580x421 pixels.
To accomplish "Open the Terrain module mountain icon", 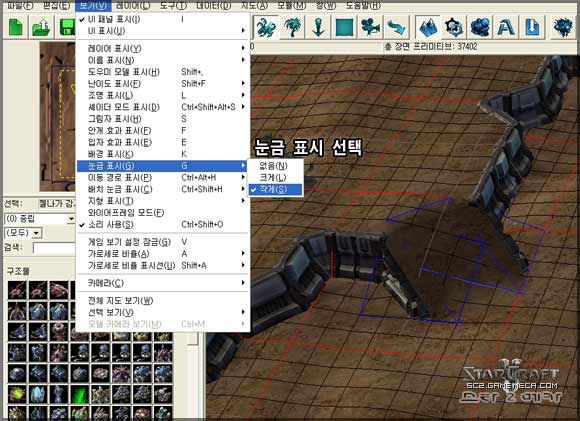I will [x=428, y=27].
